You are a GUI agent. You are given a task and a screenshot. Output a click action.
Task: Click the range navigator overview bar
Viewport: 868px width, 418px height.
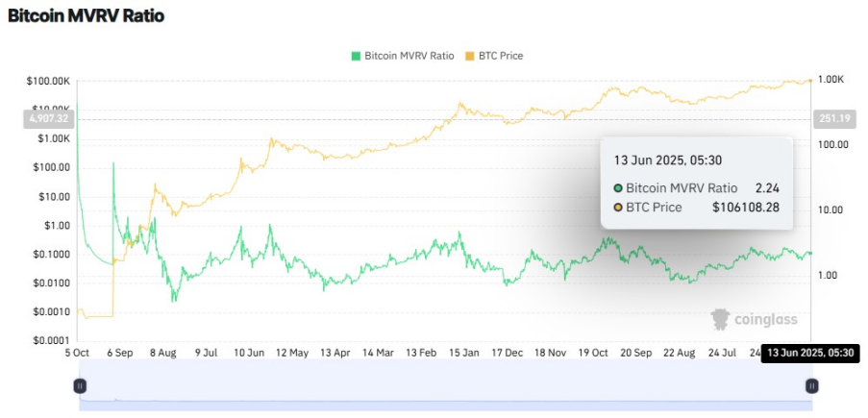(x=446, y=386)
